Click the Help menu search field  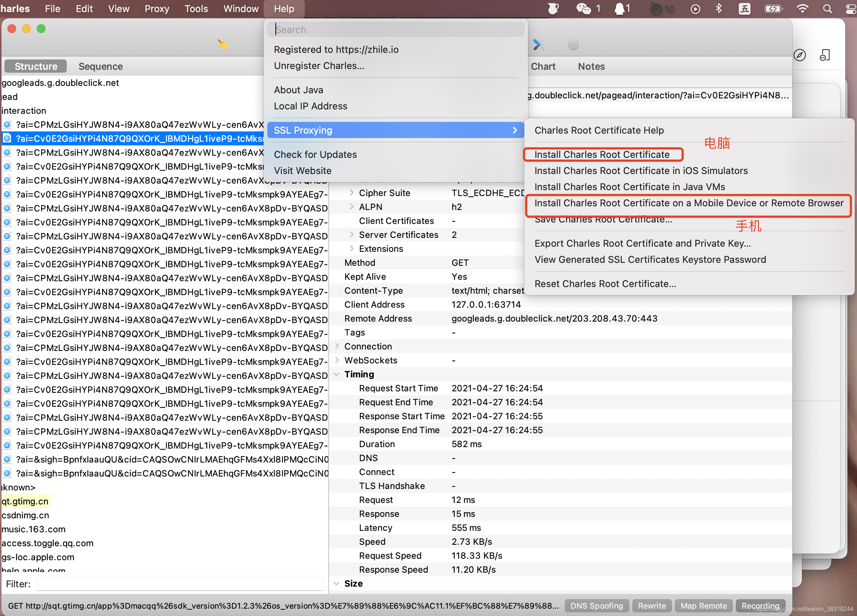coord(395,29)
